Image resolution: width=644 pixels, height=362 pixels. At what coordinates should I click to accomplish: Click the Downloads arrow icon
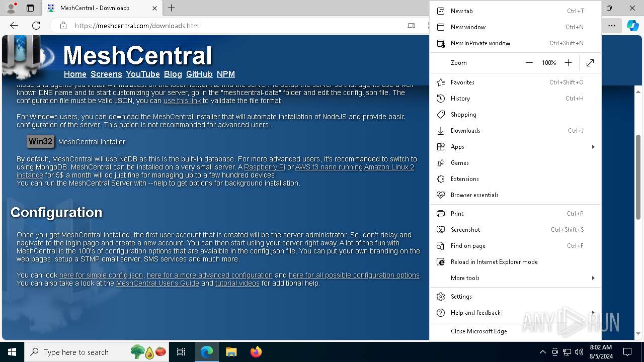pos(441,130)
